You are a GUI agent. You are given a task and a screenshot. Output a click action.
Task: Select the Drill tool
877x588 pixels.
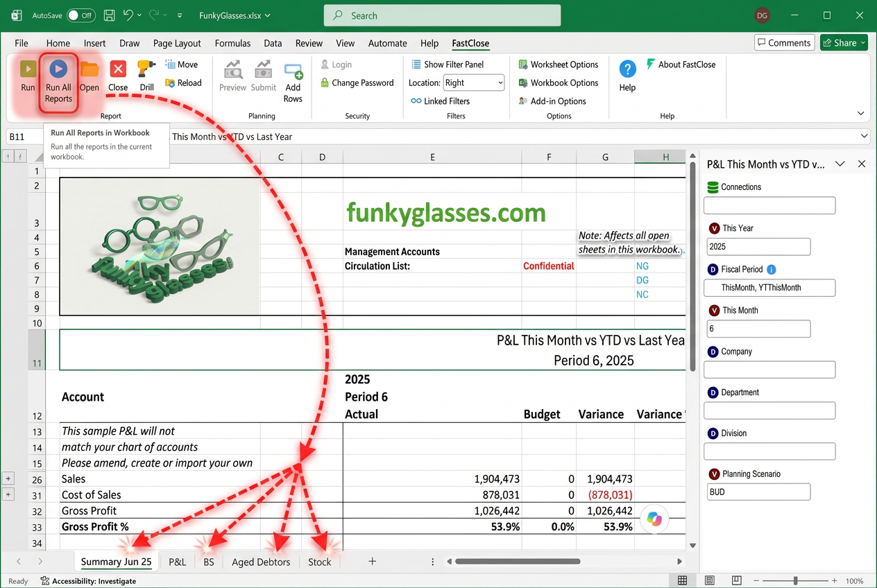click(x=146, y=69)
